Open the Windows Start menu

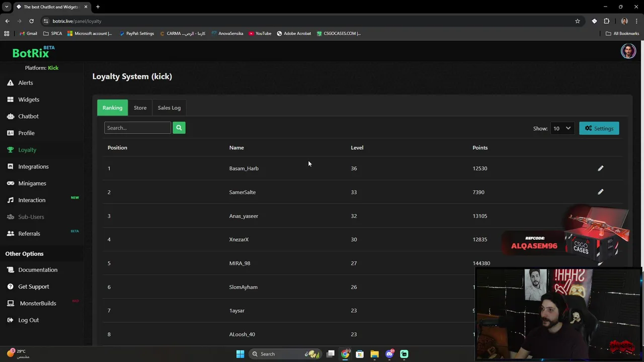click(x=240, y=354)
